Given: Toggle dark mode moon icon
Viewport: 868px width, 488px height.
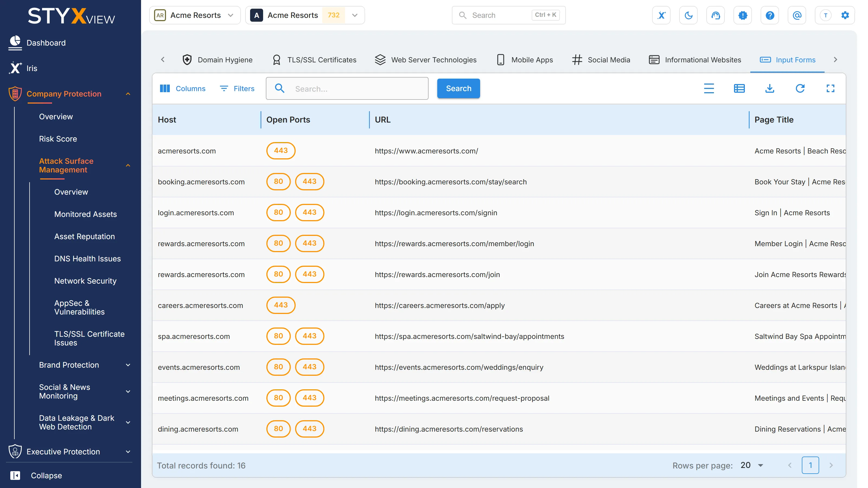Looking at the screenshot, I should pyautogui.click(x=688, y=15).
